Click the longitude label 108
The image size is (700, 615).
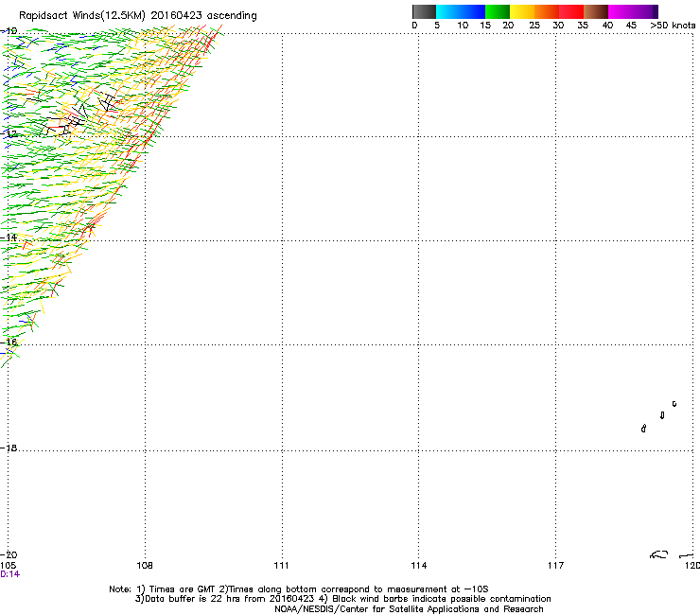coord(145,566)
